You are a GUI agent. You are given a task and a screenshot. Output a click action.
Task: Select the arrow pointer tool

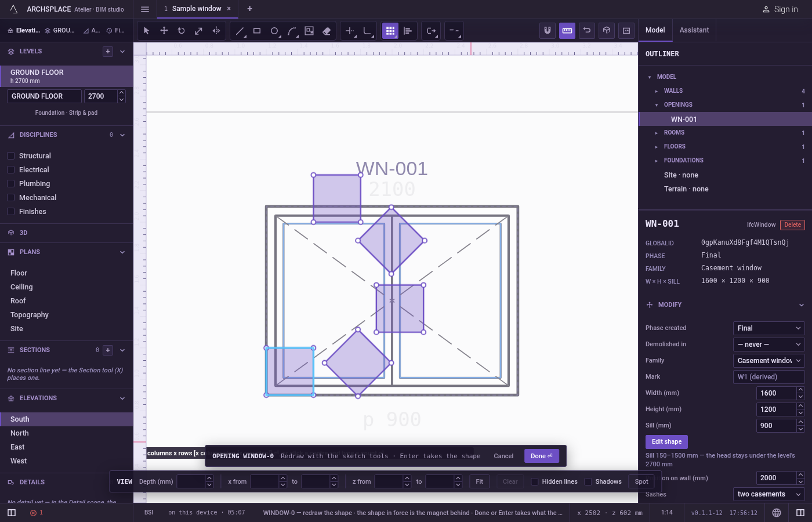pyautogui.click(x=146, y=31)
